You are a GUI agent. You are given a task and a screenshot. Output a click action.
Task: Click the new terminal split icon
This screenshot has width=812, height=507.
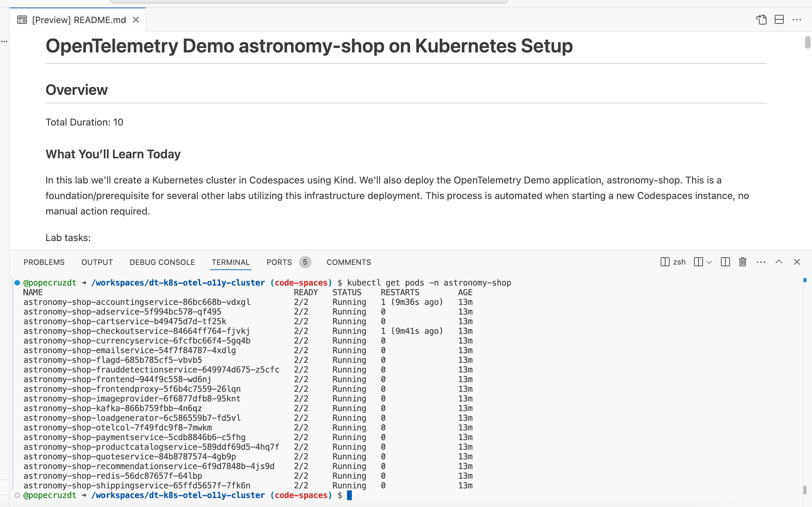[x=698, y=262]
